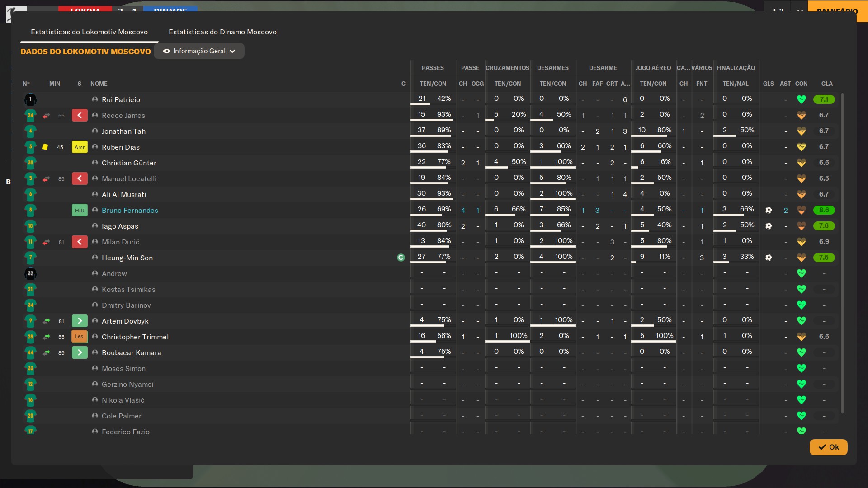Screen dimensions: 868x488
Task: Sort by FINALIZAÇÃO TEN/NAL column header
Action: pyautogui.click(x=736, y=84)
